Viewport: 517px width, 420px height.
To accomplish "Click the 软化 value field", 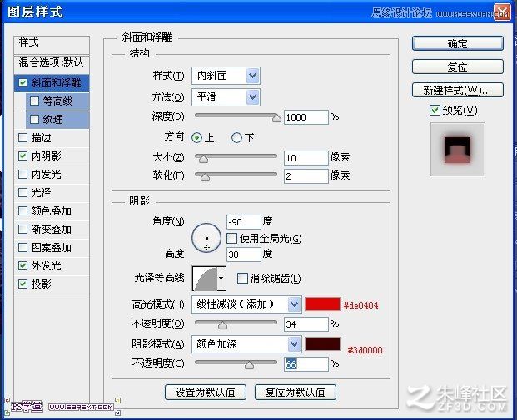I will (x=306, y=176).
